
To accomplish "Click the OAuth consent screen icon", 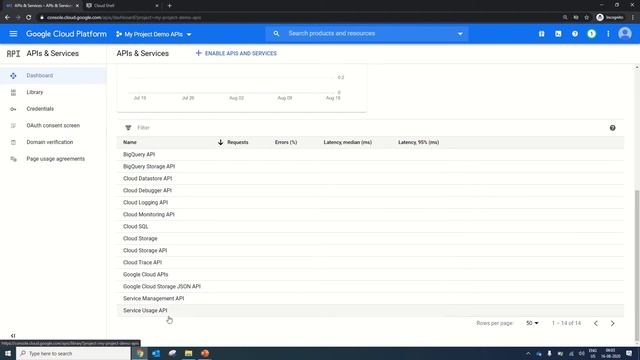I will click(13, 126).
